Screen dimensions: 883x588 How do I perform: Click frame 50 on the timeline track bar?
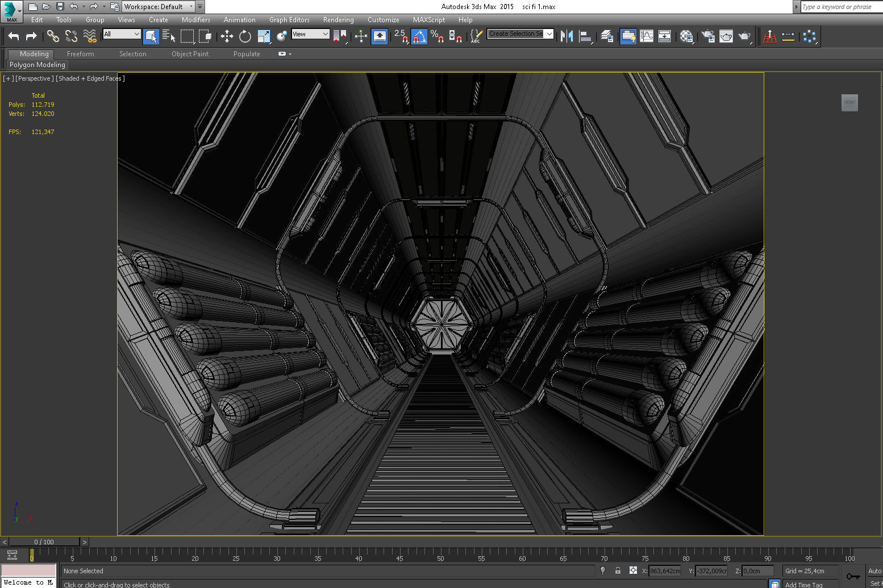440,556
